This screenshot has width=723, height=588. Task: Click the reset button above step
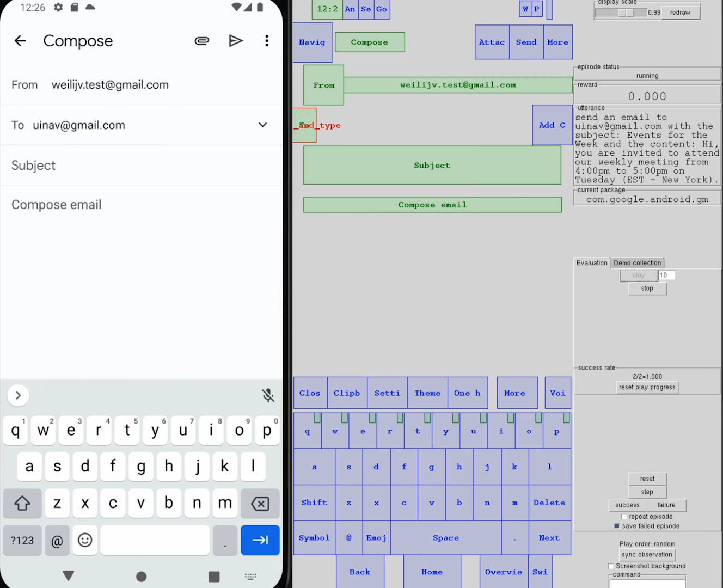point(647,479)
